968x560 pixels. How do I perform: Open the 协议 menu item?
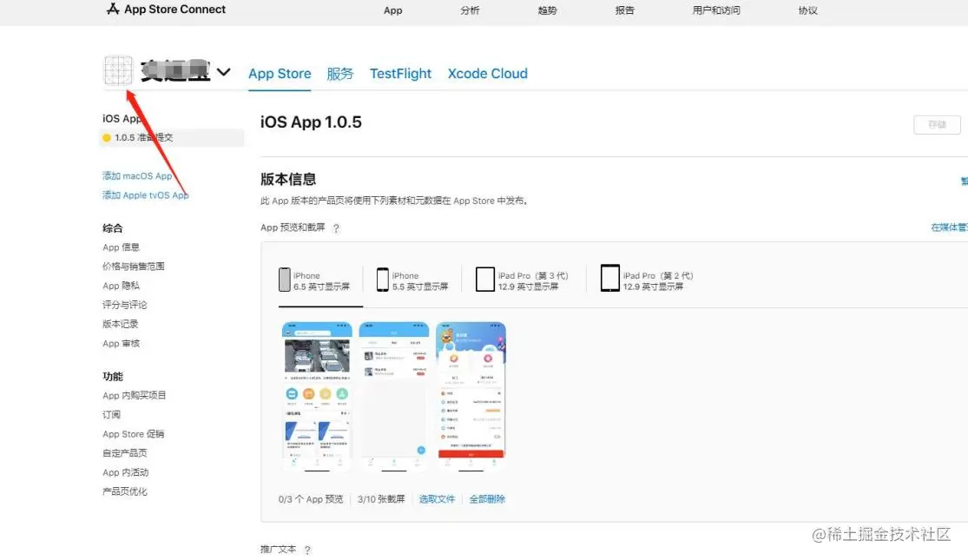[807, 10]
